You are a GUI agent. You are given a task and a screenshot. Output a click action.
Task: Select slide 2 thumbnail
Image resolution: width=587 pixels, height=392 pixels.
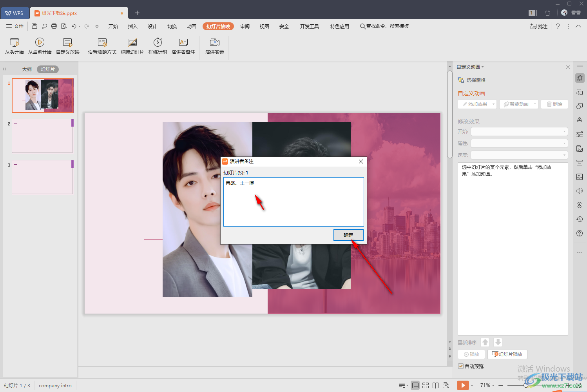42,136
